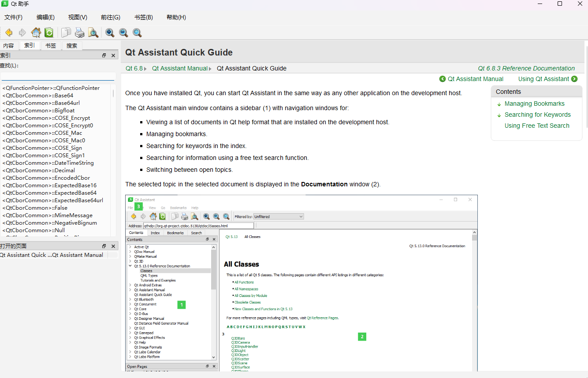Select the Qt Assistant Quick... open page entry

(26, 255)
